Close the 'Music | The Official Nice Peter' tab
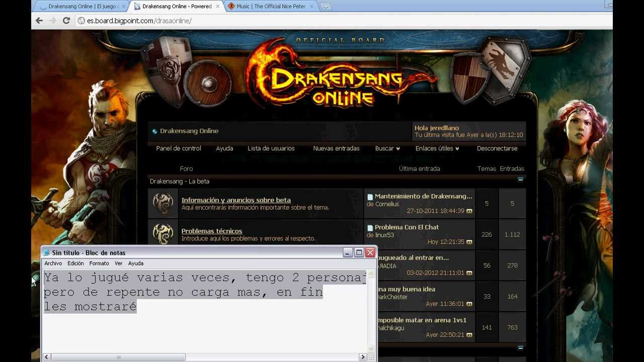 point(311,7)
